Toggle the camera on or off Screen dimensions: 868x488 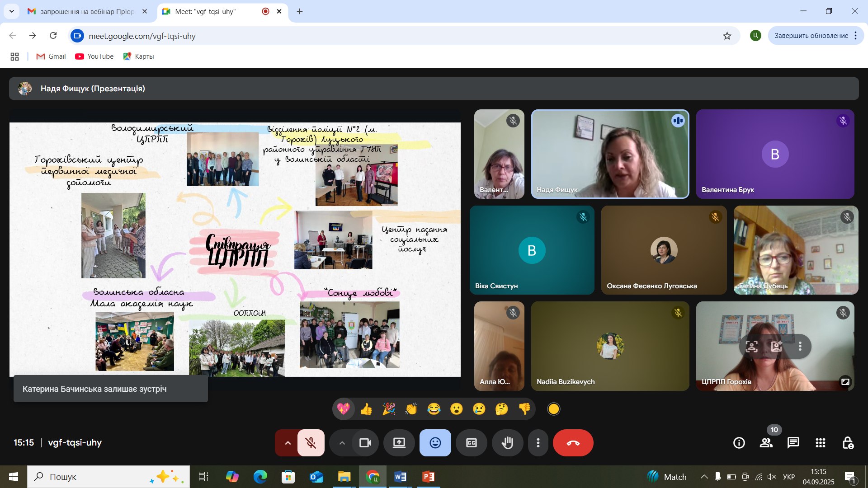coord(365,443)
